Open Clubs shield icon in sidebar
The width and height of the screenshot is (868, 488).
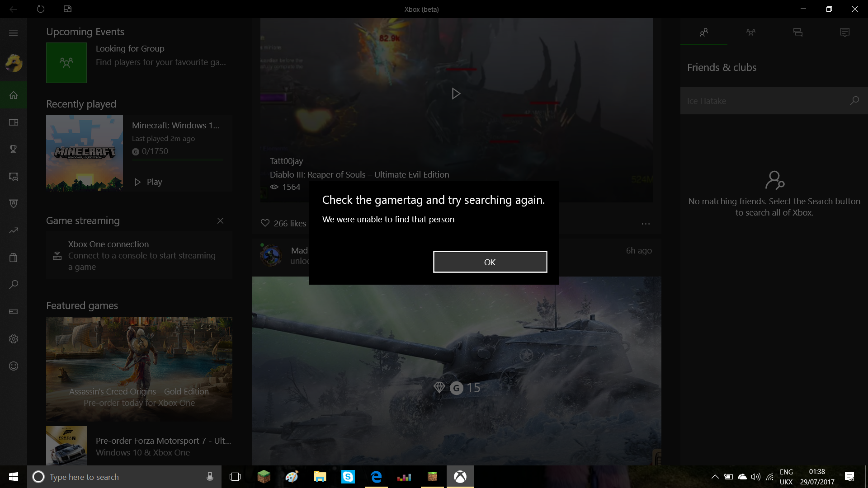pos(14,203)
